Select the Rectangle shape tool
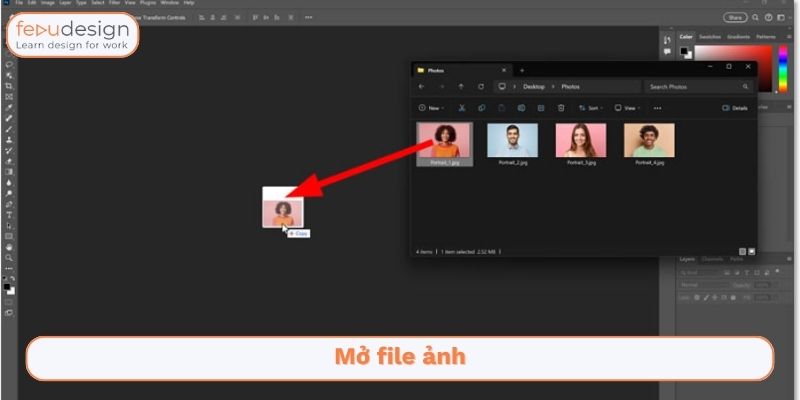The image size is (800, 400). [x=9, y=236]
